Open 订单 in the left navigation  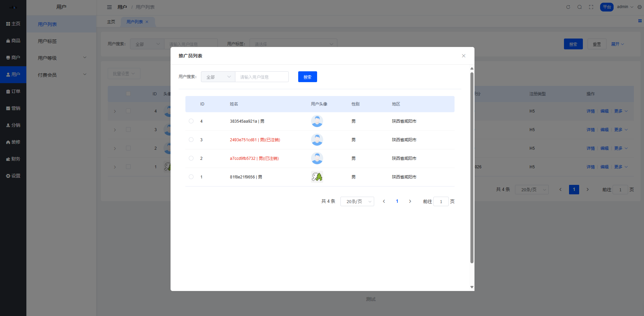[x=13, y=91]
